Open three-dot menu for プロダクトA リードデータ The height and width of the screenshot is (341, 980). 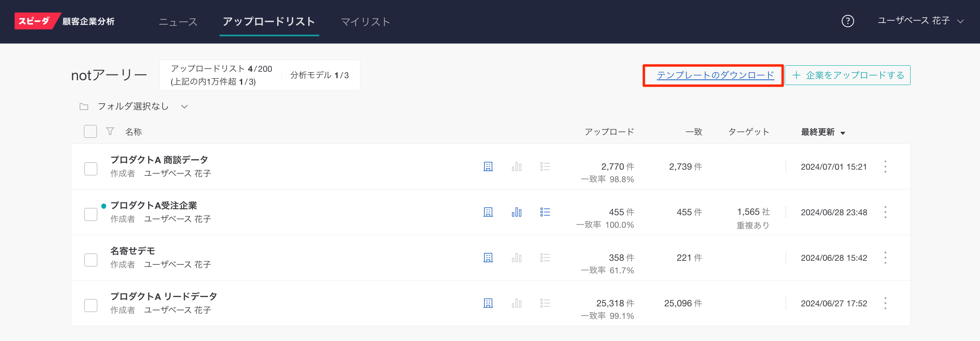(x=885, y=303)
